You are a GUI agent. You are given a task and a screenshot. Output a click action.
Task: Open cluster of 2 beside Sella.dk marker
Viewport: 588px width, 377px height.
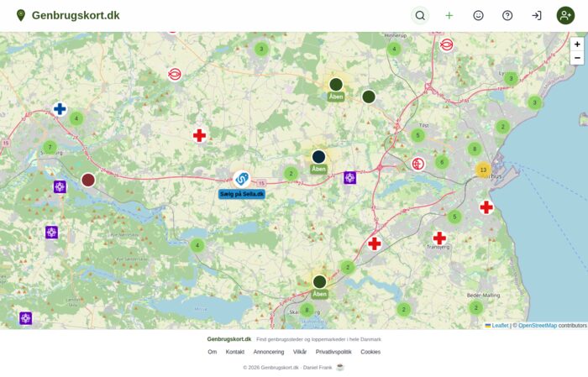tap(291, 174)
